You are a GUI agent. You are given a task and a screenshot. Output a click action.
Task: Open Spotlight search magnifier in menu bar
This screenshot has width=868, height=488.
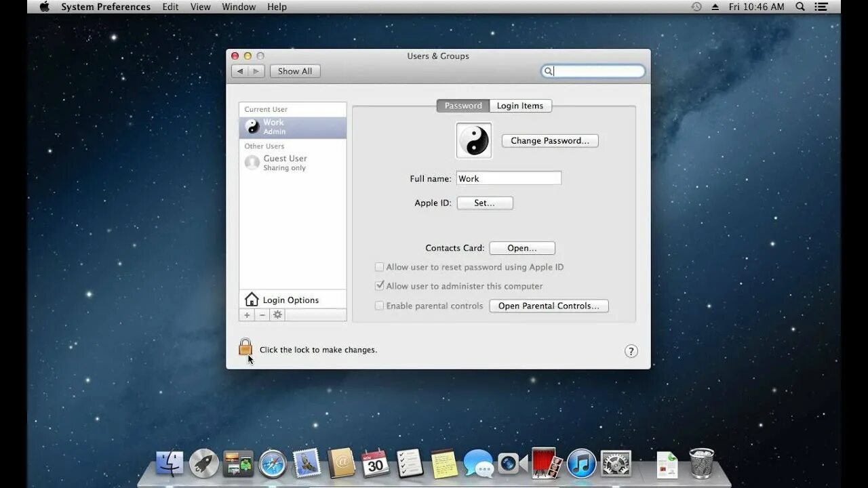pos(800,7)
